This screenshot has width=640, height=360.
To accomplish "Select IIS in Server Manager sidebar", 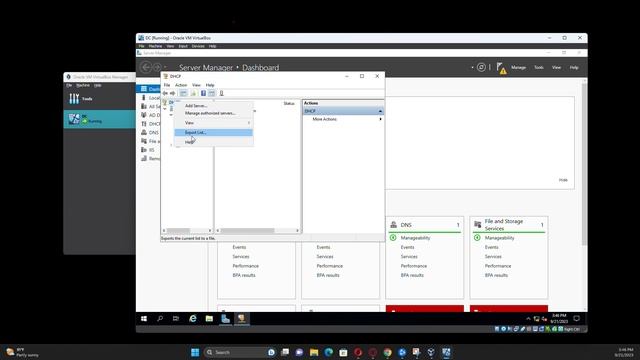I will [148, 150].
